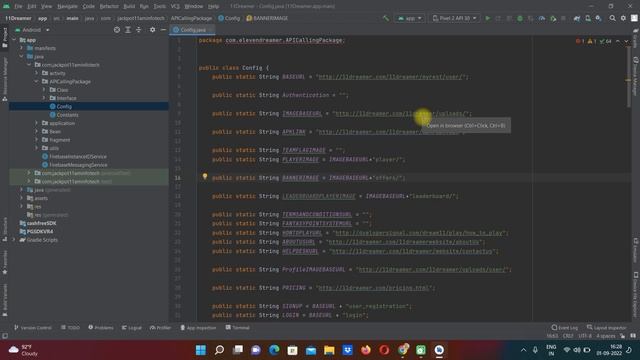Open Microsoft Edge from taskbar
Screen dimensions: 640x360
point(274,350)
